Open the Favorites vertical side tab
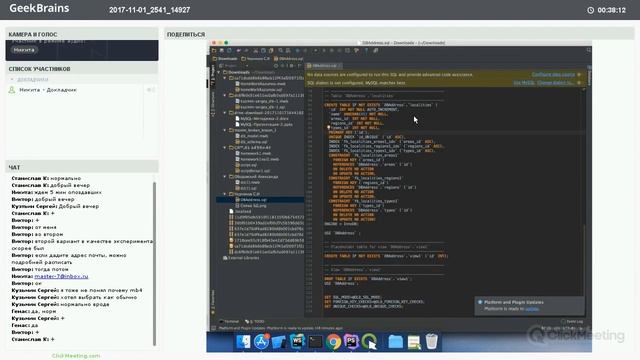The image size is (640, 360). click(x=213, y=301)
